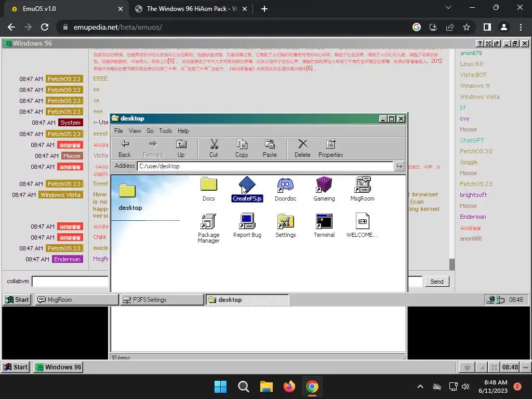This screenshot has height=399, width=532.
Task: Select FetchOS 3.0 in the user list
Action: (x=476, y=151)
